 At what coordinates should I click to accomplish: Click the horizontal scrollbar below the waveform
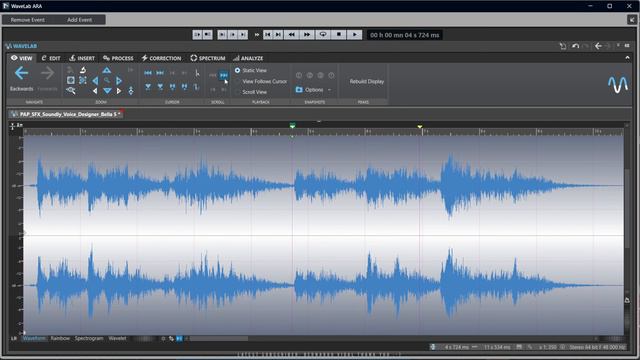219,338
